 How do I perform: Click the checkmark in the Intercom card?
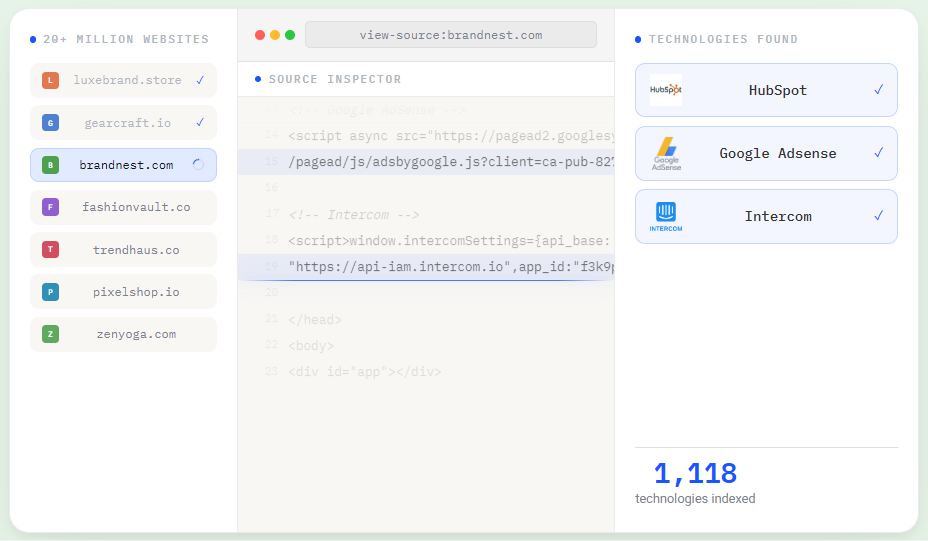(879, 215)
